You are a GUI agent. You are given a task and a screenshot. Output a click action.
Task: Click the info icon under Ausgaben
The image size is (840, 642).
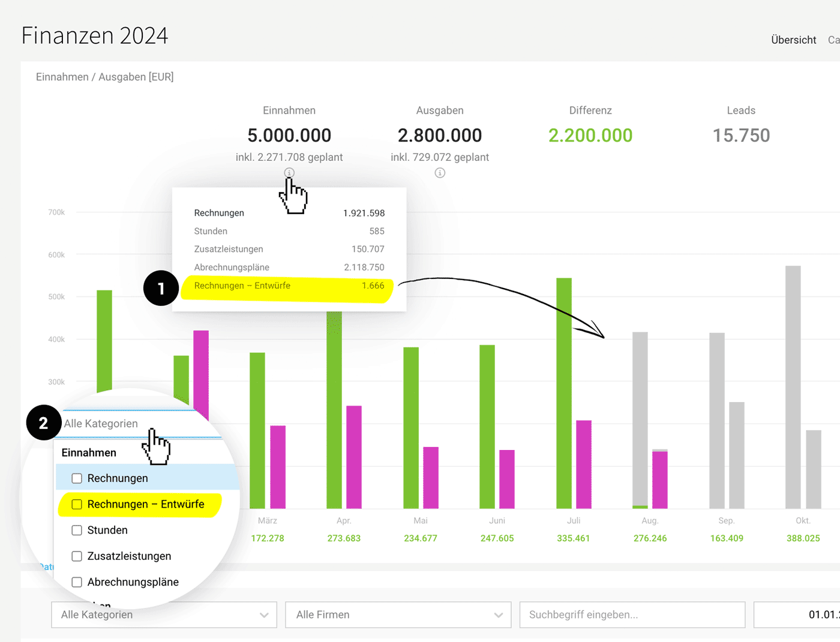tap(440, 173)
